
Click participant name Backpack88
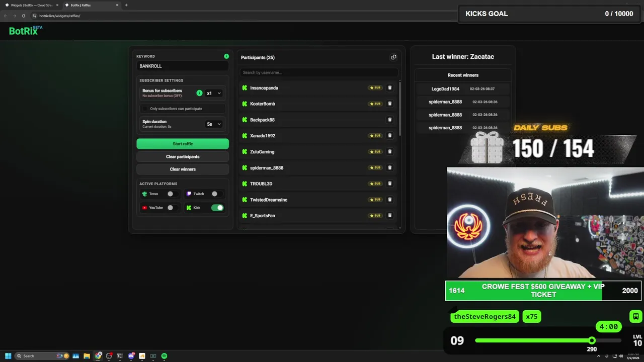[262, 120]
